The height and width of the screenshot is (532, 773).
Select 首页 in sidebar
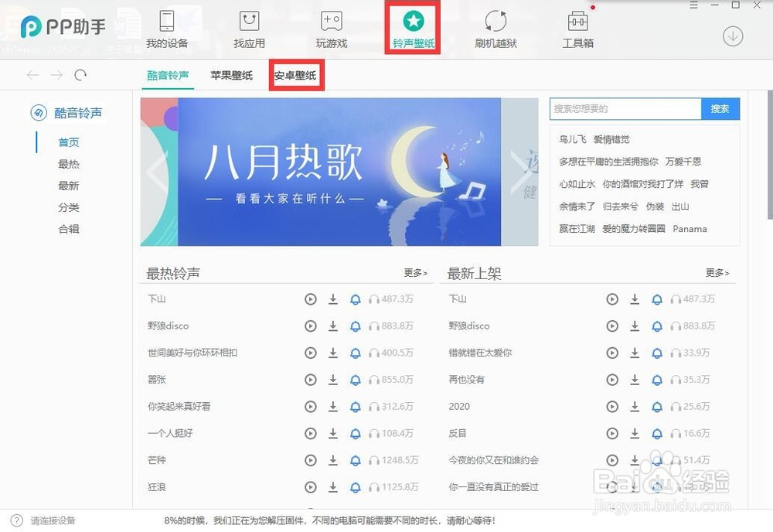click(x=69, y=142)
